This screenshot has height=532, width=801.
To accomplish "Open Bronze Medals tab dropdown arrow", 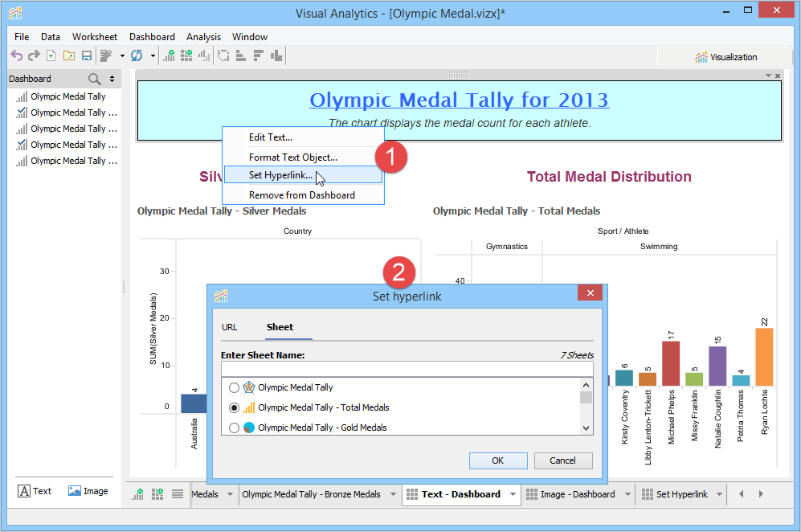I will (x=393, y=494).
